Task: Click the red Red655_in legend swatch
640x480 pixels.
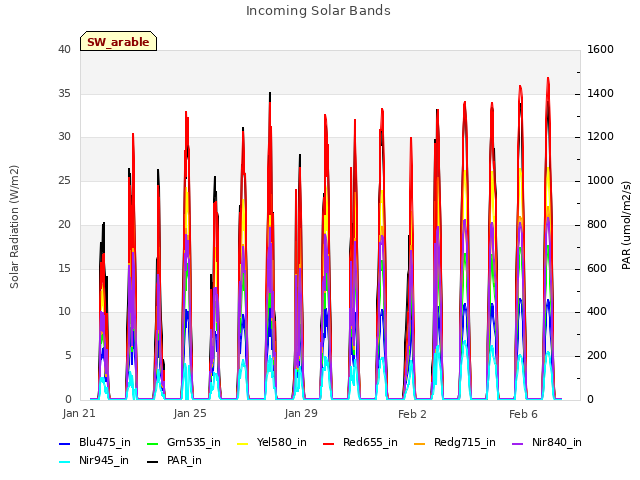Action: click(329, 444)
